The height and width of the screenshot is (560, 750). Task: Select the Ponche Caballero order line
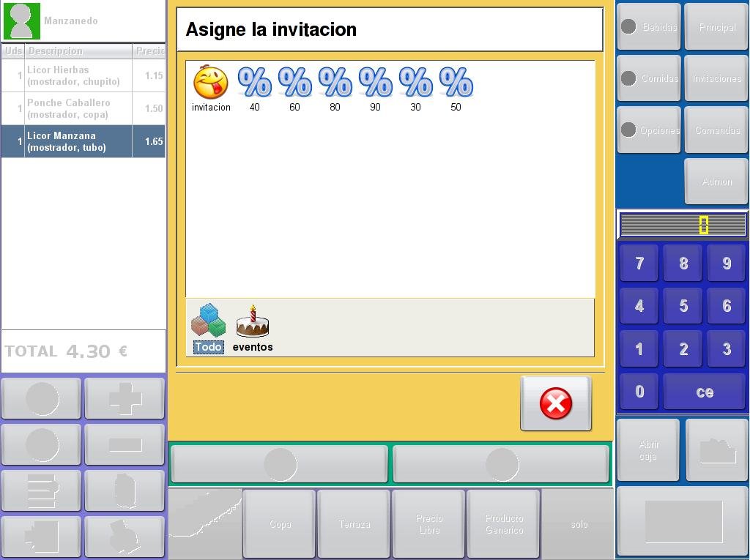pos(83,108)
